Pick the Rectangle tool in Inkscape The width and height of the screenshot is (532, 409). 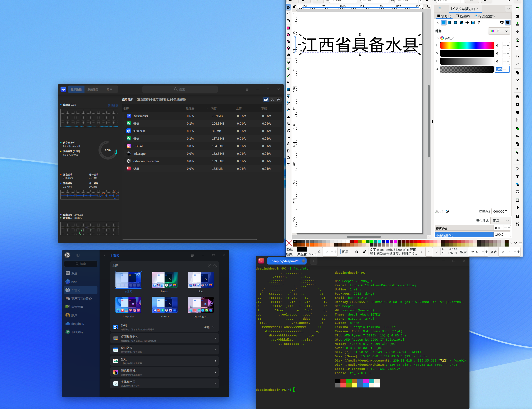coord(288,28)
